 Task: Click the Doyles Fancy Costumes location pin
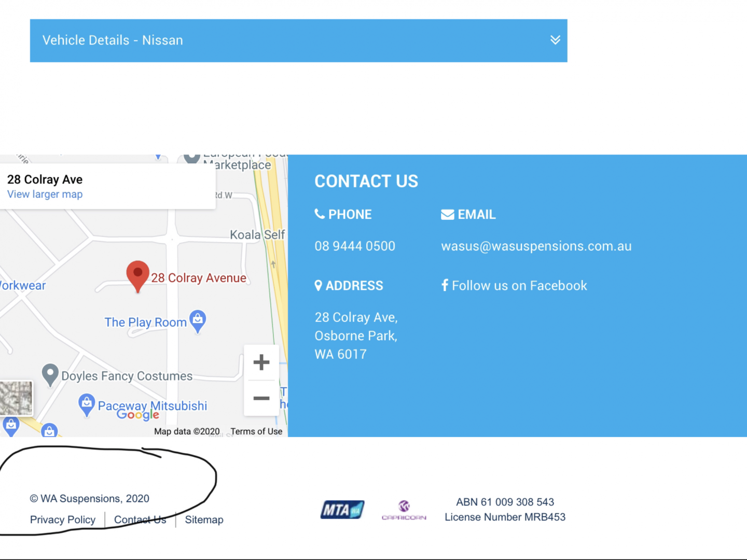(x=50, y=374)
